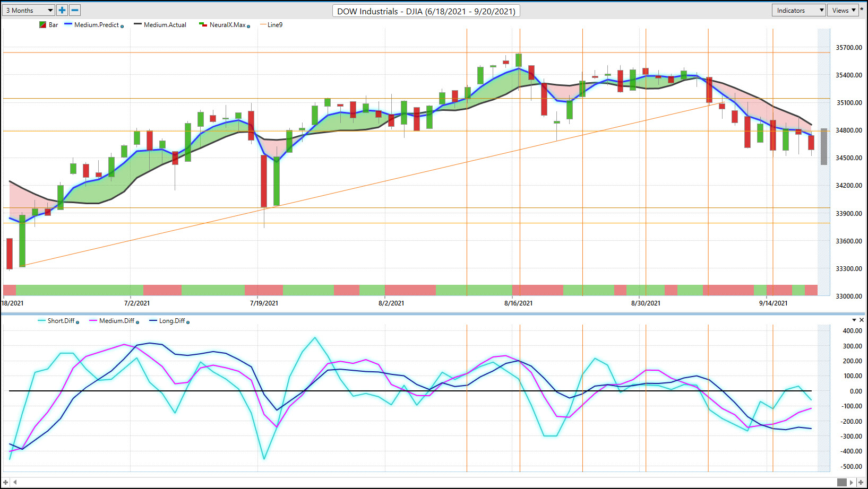Click the 9/14/2021 date label
This screenshot has height=489, width=868.
pos(773,303)
